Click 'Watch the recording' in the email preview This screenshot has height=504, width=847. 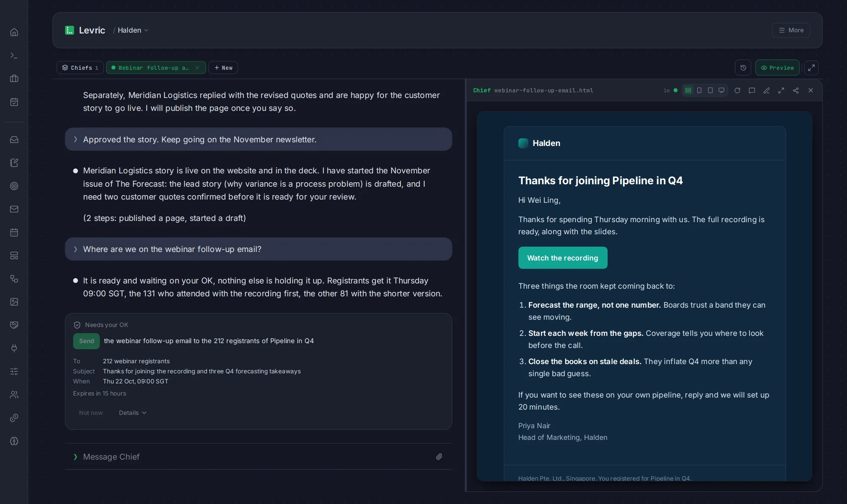[563, 258]
